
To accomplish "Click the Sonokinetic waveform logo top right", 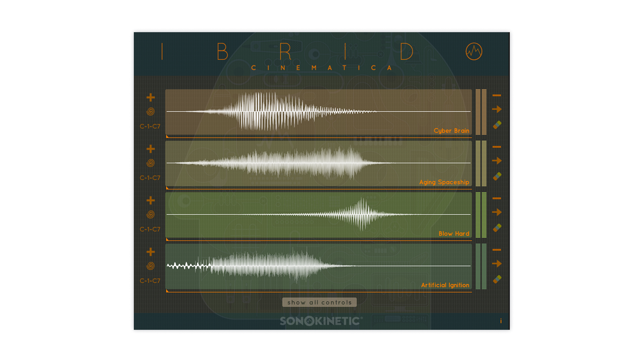I will click(x=474, y=52).
